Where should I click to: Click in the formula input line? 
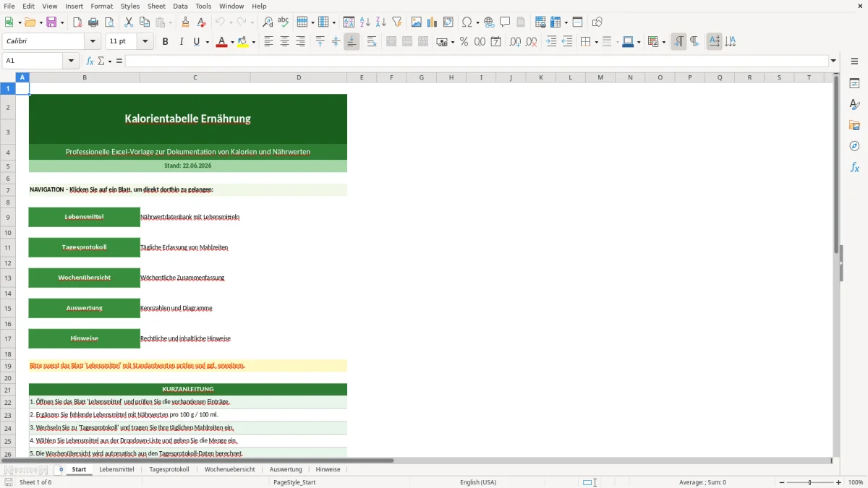[477, 61]
